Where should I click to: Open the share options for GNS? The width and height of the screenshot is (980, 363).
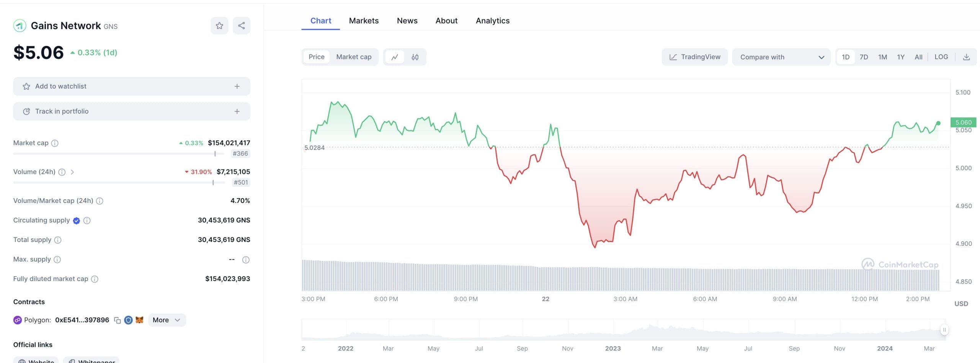click(x=241, y=25)
